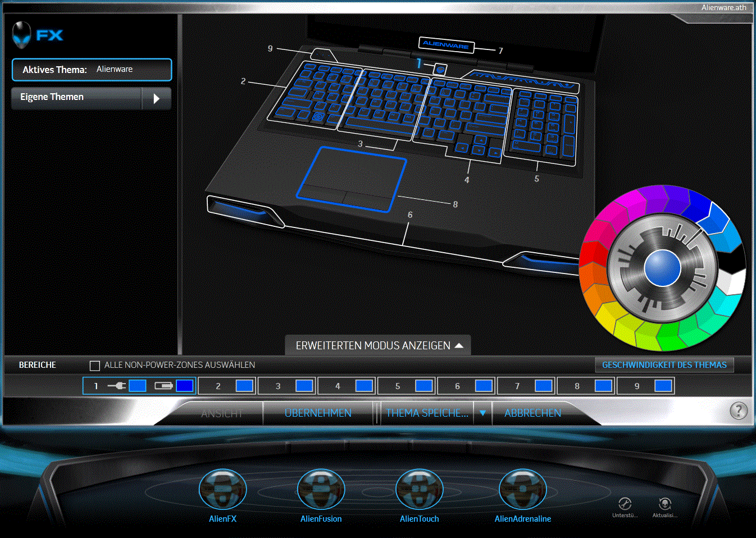756x538 pixels.
Task: Open the Unterstü... support icon
Action: 625,503
